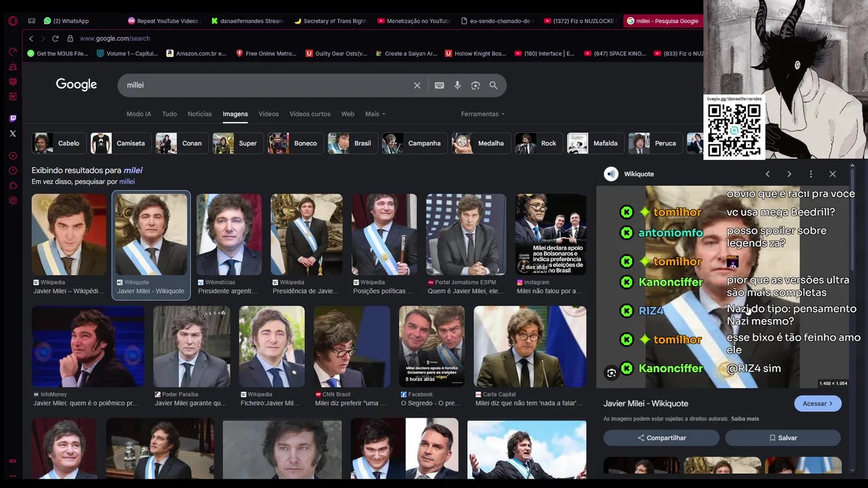Open on-screen keyboard input tool
The height and width of the screenshot is (488, 868).
(439, 85)
